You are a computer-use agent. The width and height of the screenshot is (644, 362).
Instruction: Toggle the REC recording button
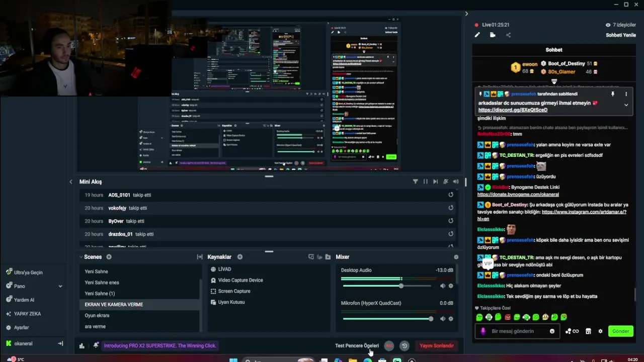[x=389, y=345]
